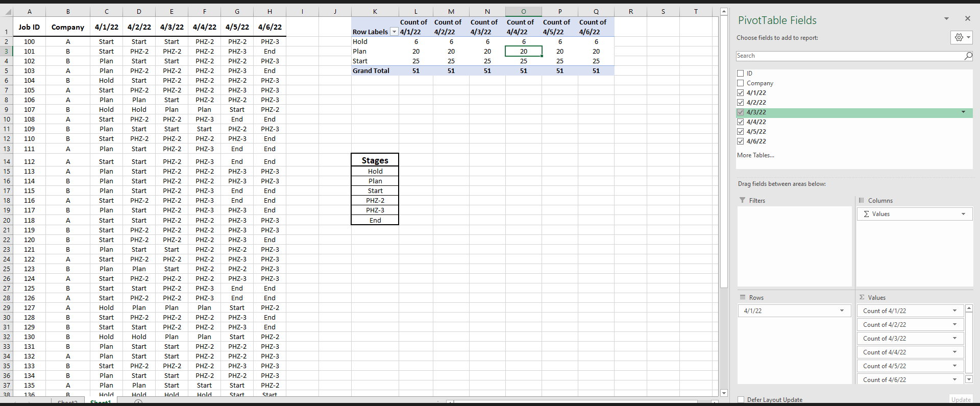Select Count of 4/6/22 item in Values area
Screen dimensions: 980x406
coord(911,379)
